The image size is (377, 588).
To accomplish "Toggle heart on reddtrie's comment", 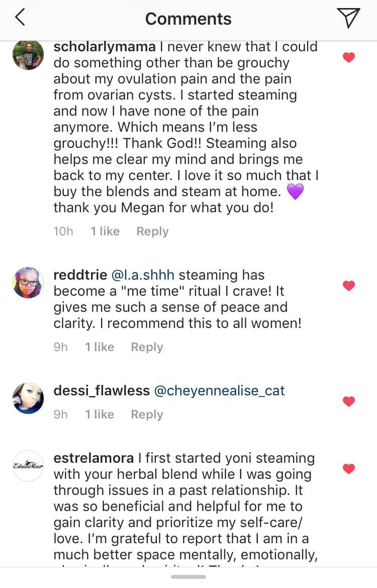I will pos(349,286).
